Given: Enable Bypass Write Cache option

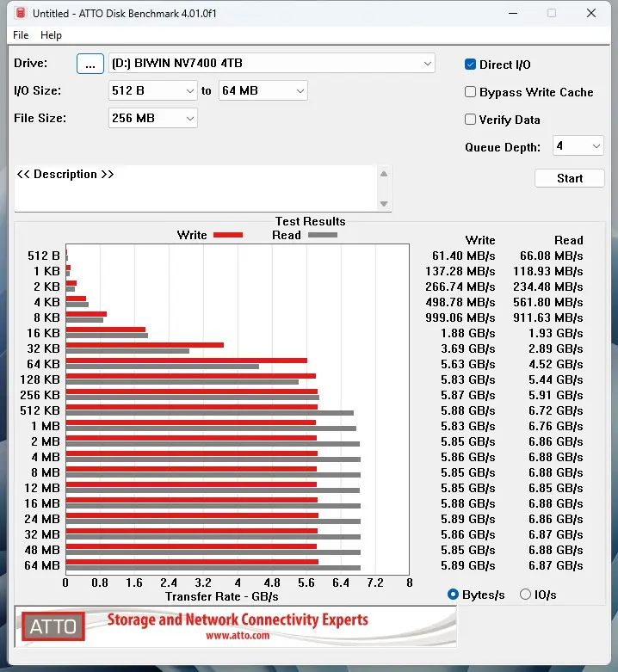Looking at the screenshot, I should point(471,92).
